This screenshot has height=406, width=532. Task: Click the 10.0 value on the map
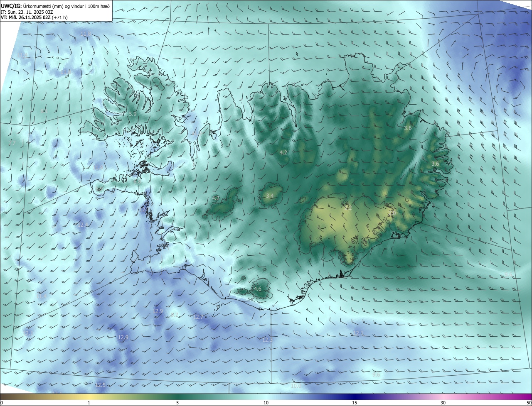click(x=296, y=386)
